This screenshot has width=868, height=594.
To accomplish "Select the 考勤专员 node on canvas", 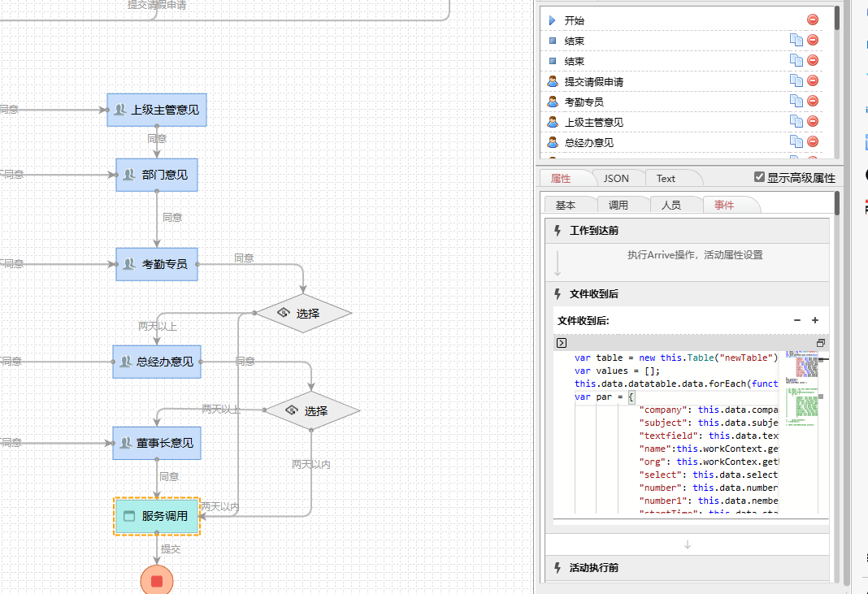I will click(157, 264).
